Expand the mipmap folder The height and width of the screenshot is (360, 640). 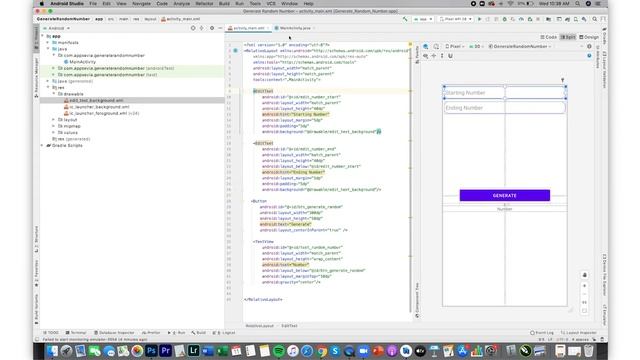tap(53, 126)
